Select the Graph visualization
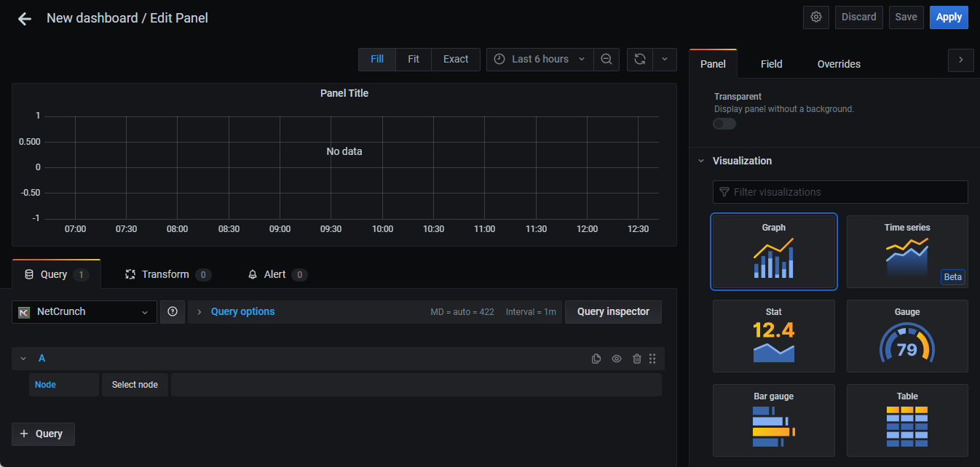The image size is (980, 467). [x=774, y=252]
